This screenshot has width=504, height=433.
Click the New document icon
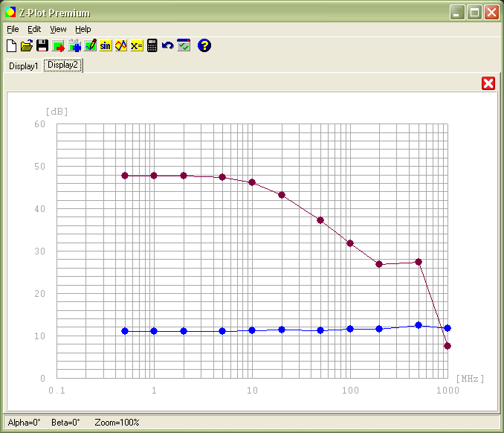point(11,46)
